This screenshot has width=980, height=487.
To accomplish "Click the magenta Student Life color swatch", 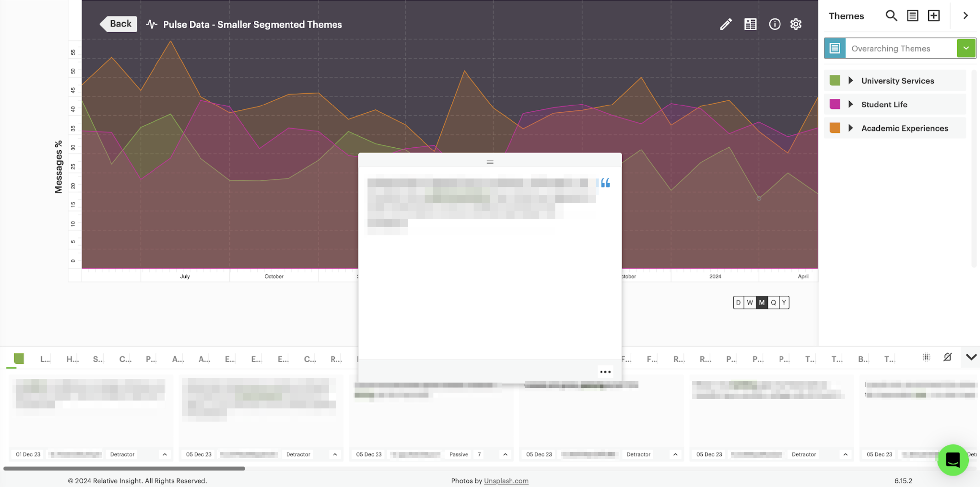I will coord(835,104).
